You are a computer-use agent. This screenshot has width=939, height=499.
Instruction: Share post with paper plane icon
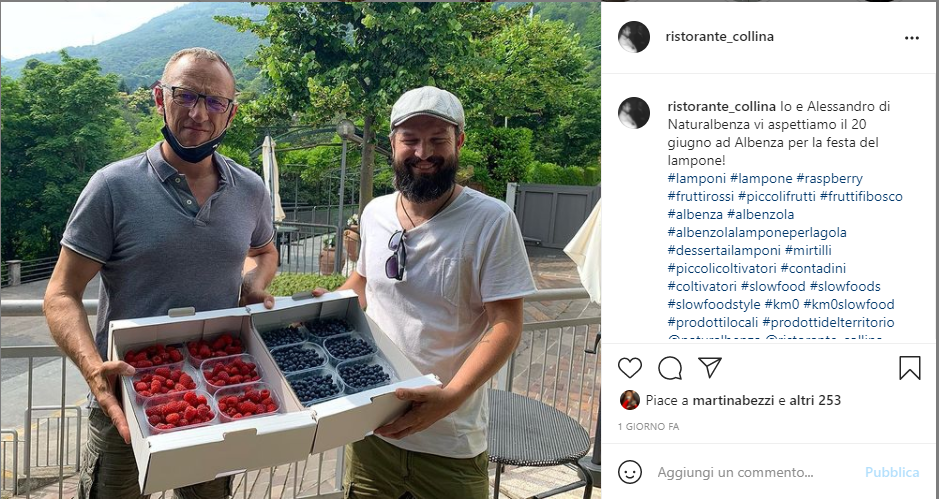tap(710, 367)
